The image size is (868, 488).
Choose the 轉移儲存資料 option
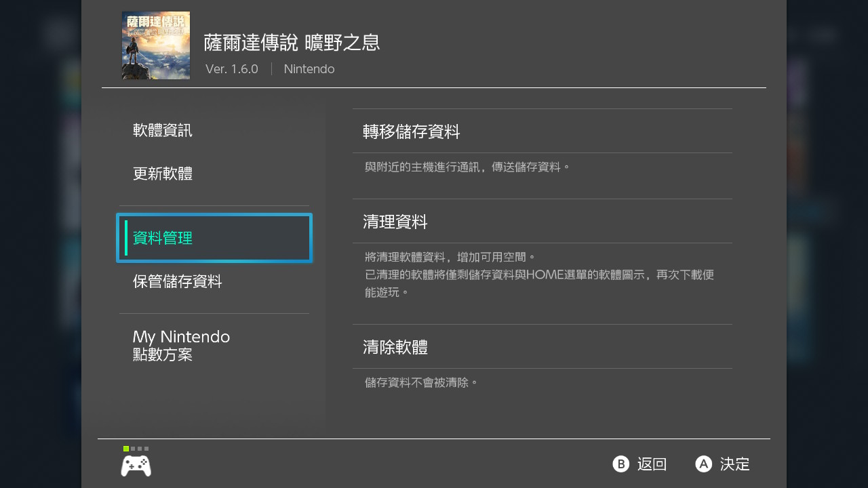click(x=542, y=131)
